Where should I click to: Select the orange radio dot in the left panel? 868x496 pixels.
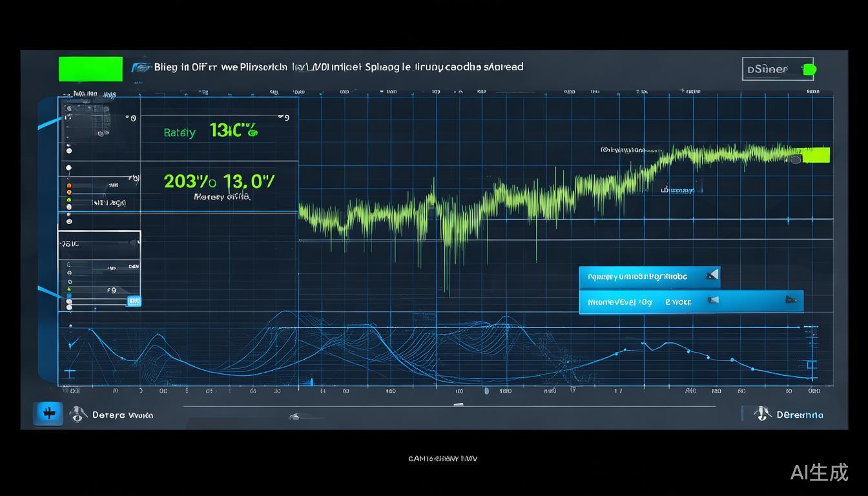click(x=69, y=185)
